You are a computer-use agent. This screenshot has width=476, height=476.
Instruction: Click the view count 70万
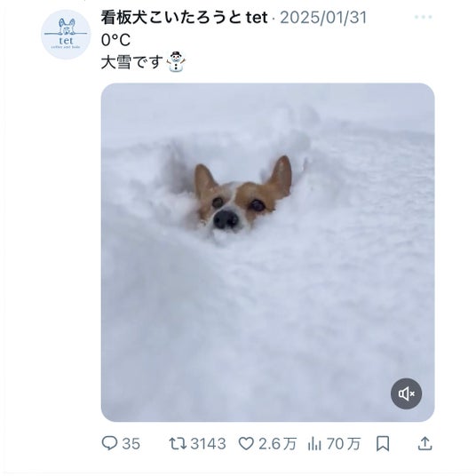[x=344, y=444]
